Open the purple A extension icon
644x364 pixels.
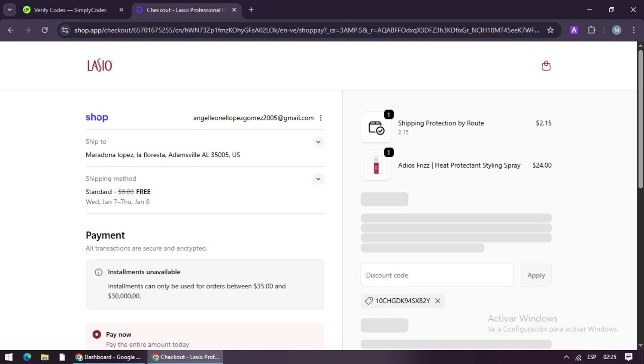(574, 30)
